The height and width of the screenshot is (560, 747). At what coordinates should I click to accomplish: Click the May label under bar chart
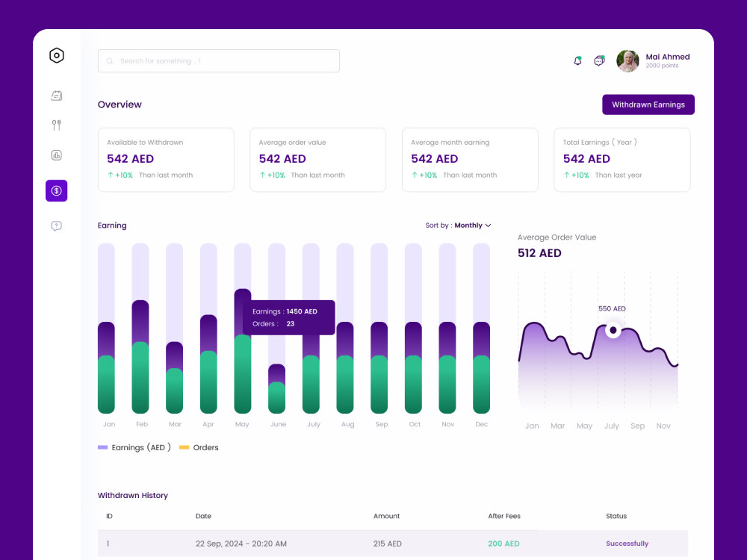click(x=242, y=424)
